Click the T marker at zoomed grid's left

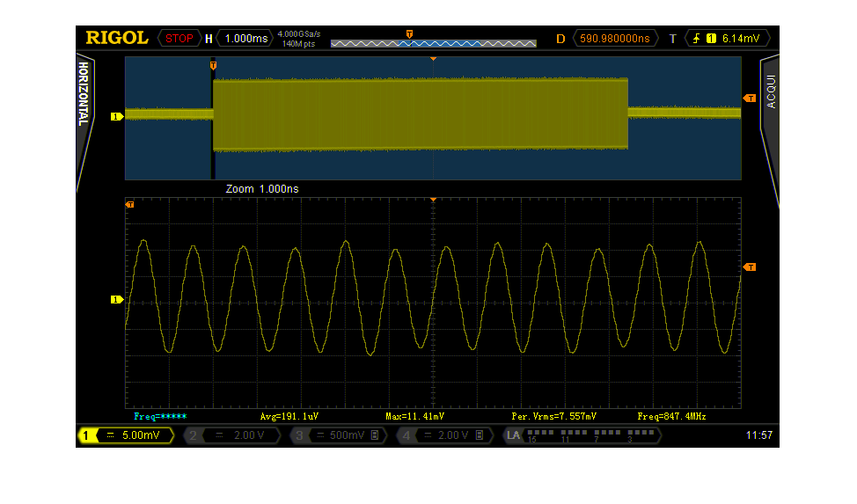click(x=129, y=204)
